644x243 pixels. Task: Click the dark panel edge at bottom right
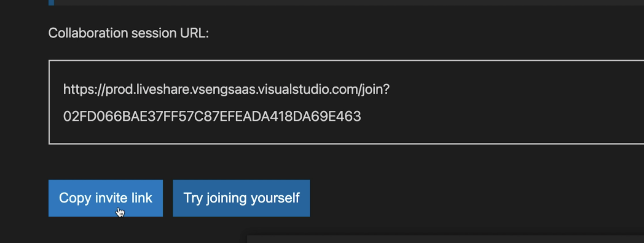446,239
